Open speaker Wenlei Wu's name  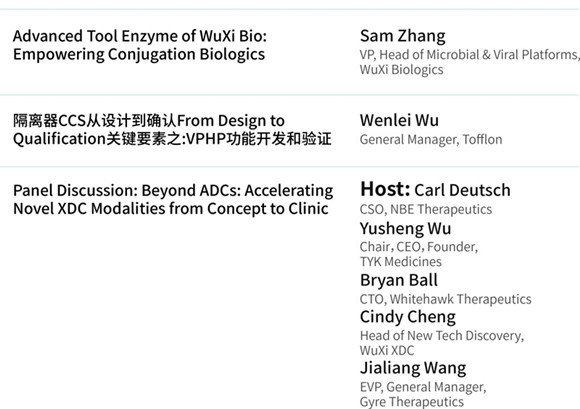click(399, 121)
